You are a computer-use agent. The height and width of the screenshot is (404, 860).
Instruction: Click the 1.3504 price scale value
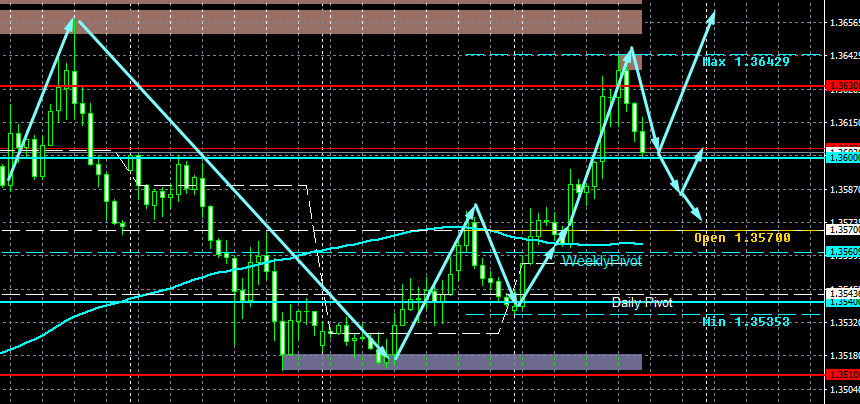click(845, 390)
